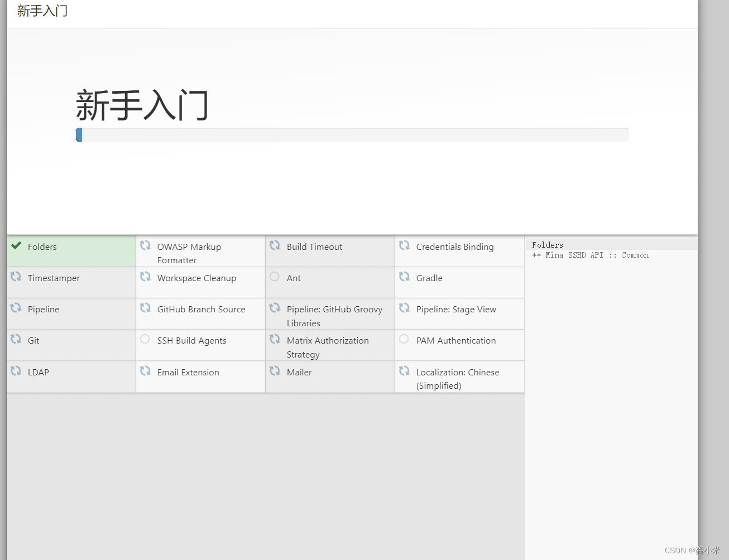
Task: Click the Pipeline: Stage View plugin name
Action: (456, 310)
